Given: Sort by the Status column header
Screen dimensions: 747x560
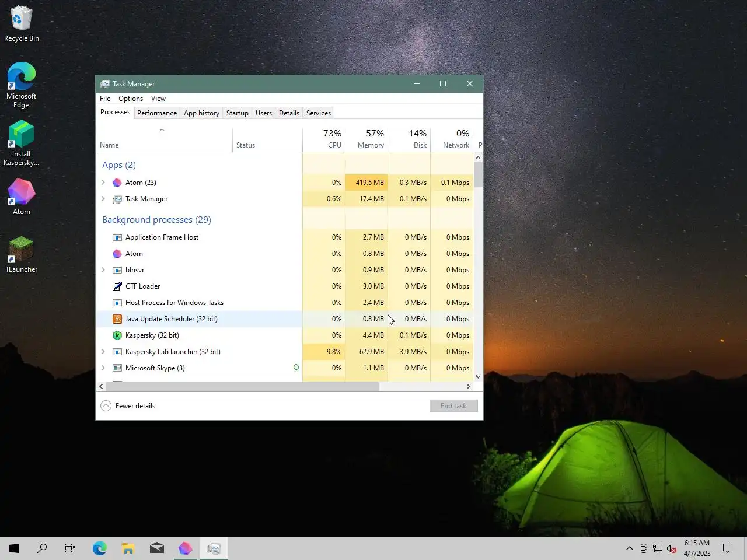Looking at the screenshot, I should [267, 139].
